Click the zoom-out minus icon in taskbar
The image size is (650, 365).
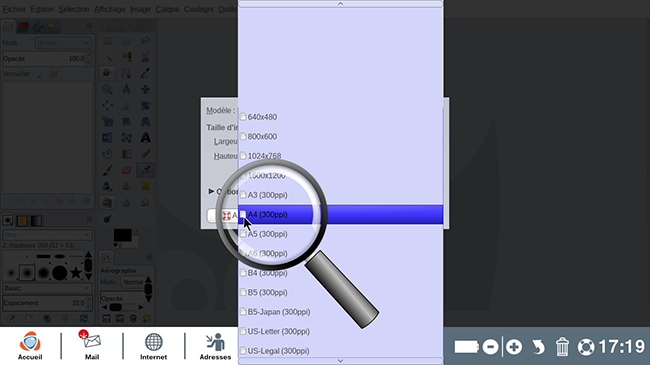pos(490,347)
